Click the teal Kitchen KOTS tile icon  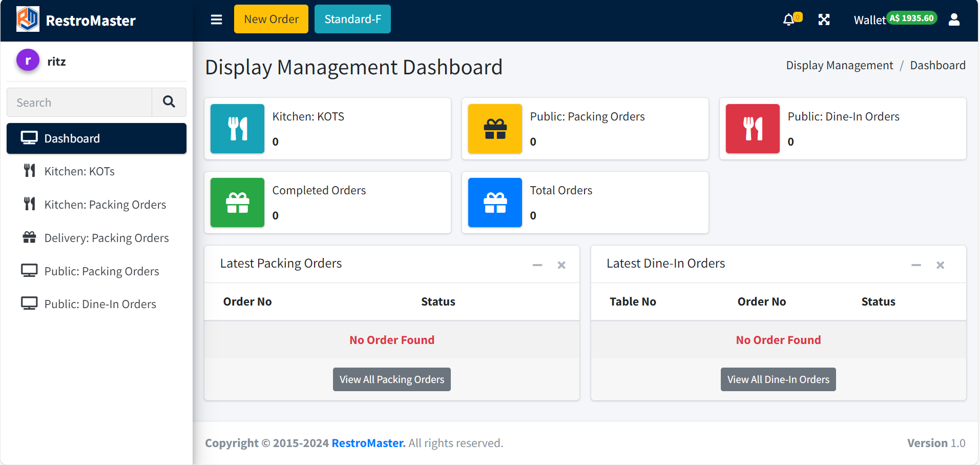pos(237,129)
